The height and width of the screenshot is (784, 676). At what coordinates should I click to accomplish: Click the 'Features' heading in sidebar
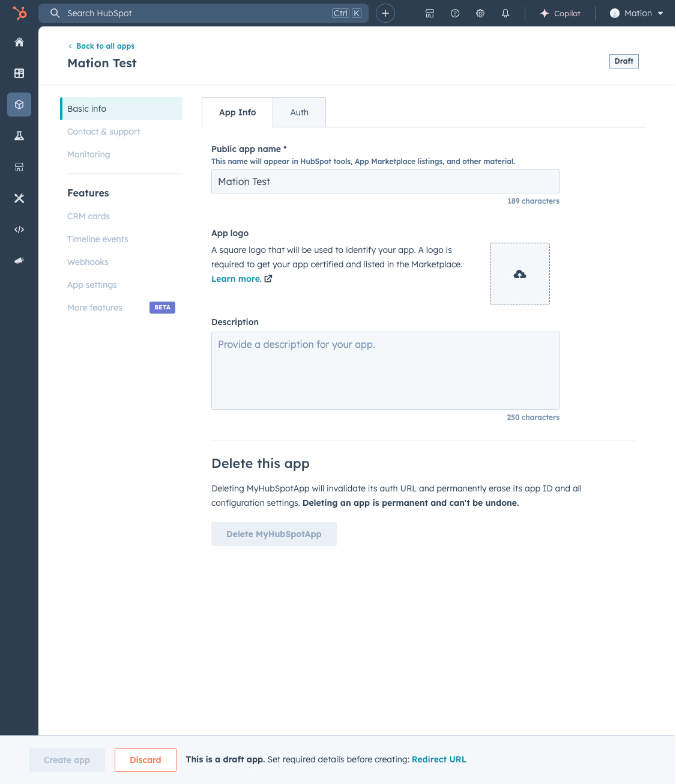point(88,193)
